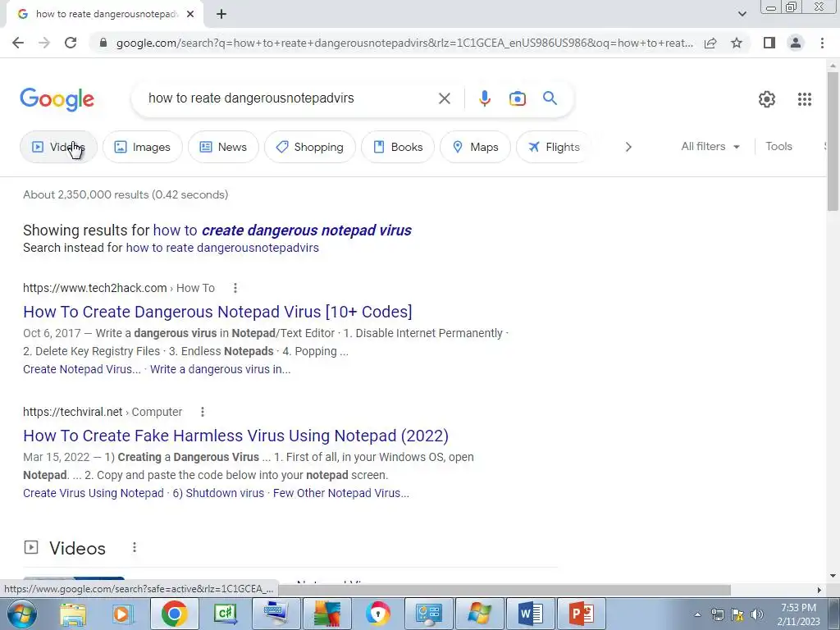Screen dimensions: 840x630
Task: Submit search with magnifier icon
Action: (550, 98)
